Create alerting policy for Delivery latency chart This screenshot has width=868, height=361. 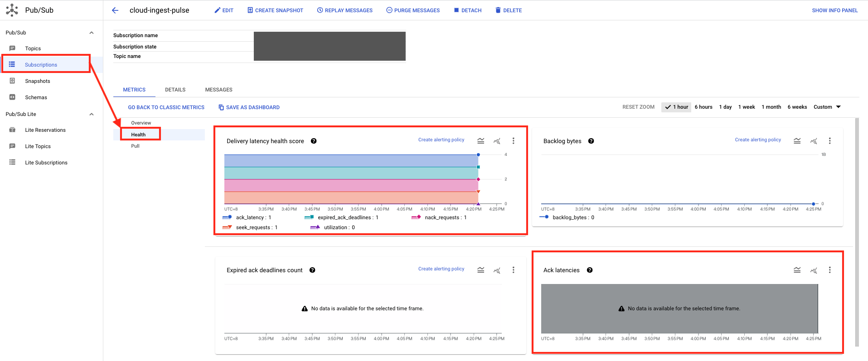[441, 140]
